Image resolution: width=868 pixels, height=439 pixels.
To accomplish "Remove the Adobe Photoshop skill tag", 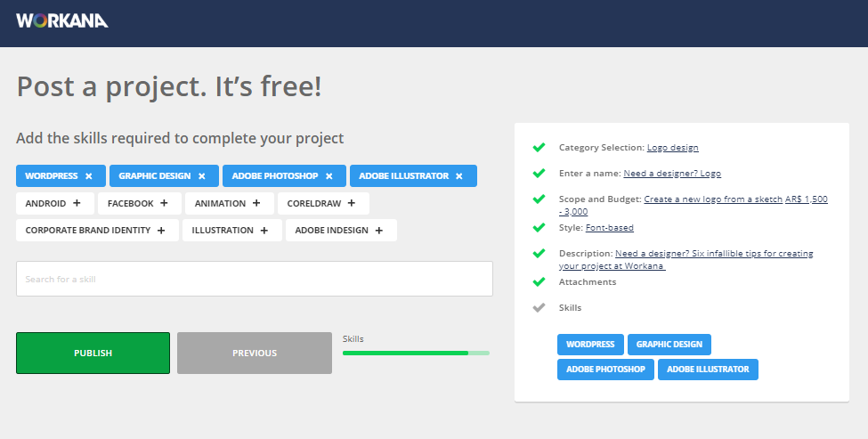I will pos(329,176).
